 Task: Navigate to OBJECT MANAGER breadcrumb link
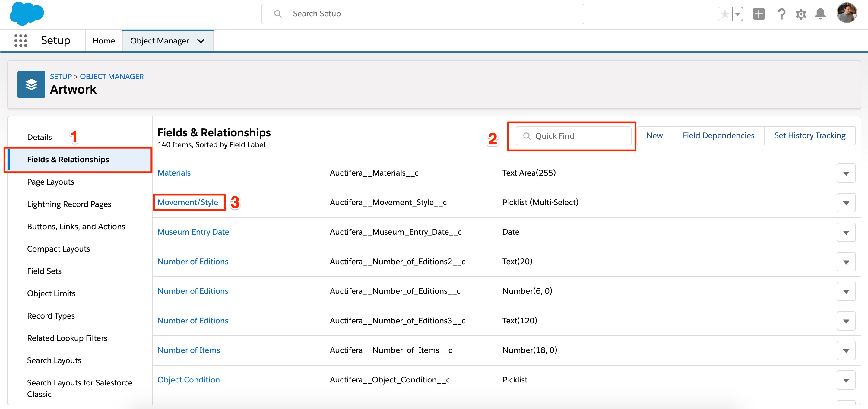click(112, 76)
